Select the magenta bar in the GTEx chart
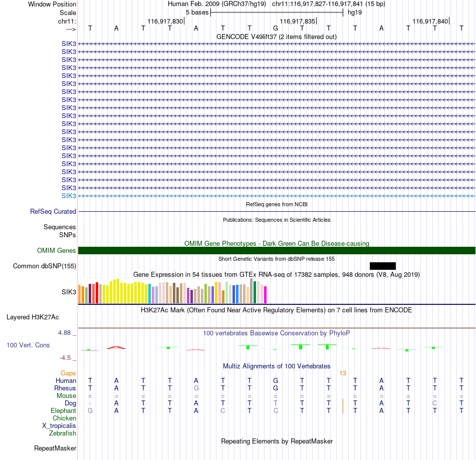 coord(266,295)
